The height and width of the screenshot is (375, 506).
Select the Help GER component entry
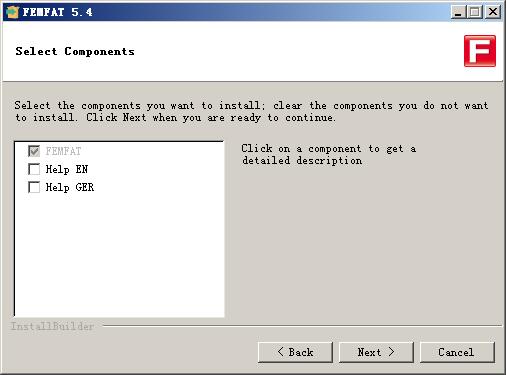(70, 187)
